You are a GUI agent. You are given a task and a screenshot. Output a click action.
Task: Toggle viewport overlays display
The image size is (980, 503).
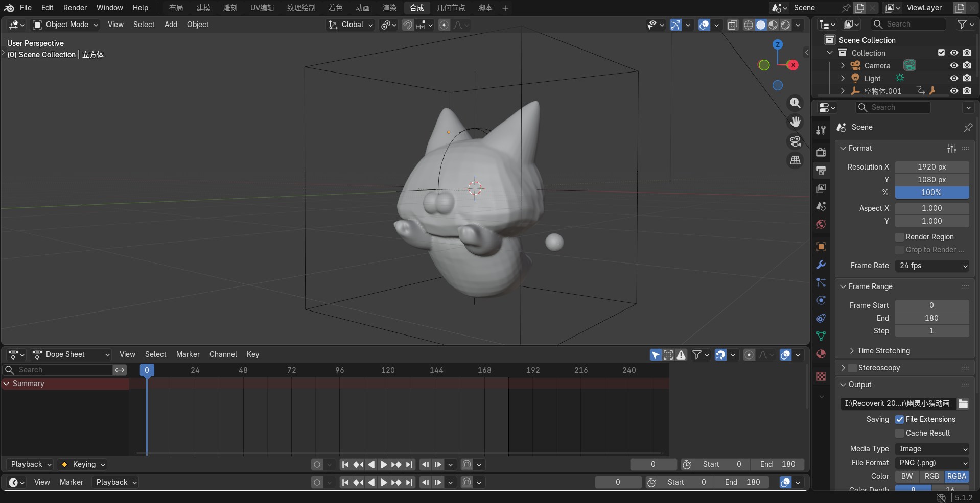(704, 25)
